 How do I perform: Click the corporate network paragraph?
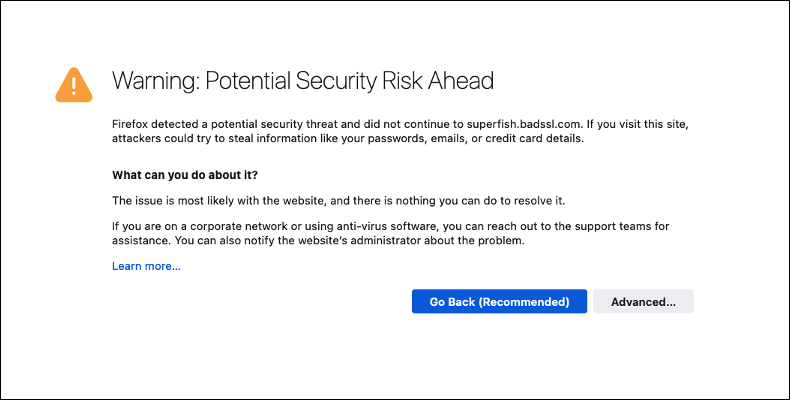[x=390, y=233]
